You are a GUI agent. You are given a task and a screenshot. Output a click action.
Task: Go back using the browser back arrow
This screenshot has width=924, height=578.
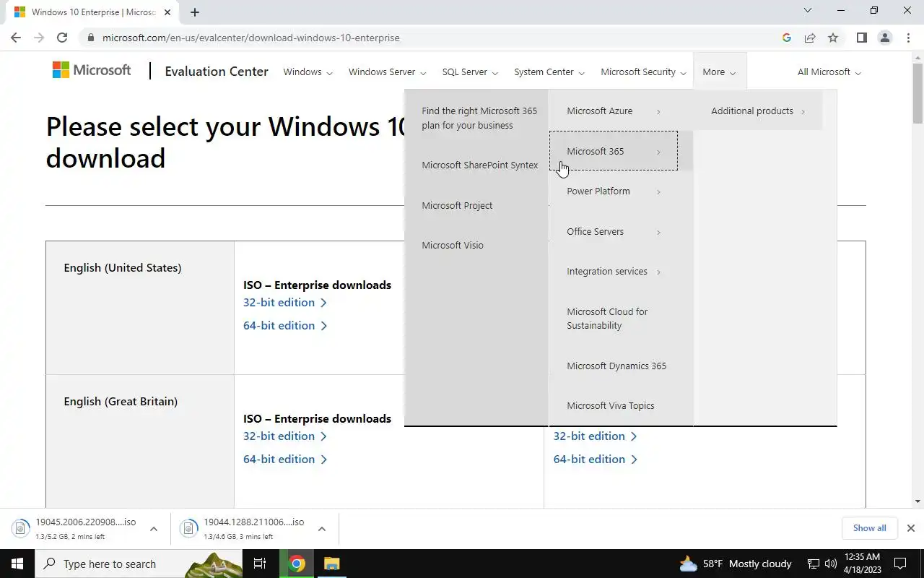[16, 38]
